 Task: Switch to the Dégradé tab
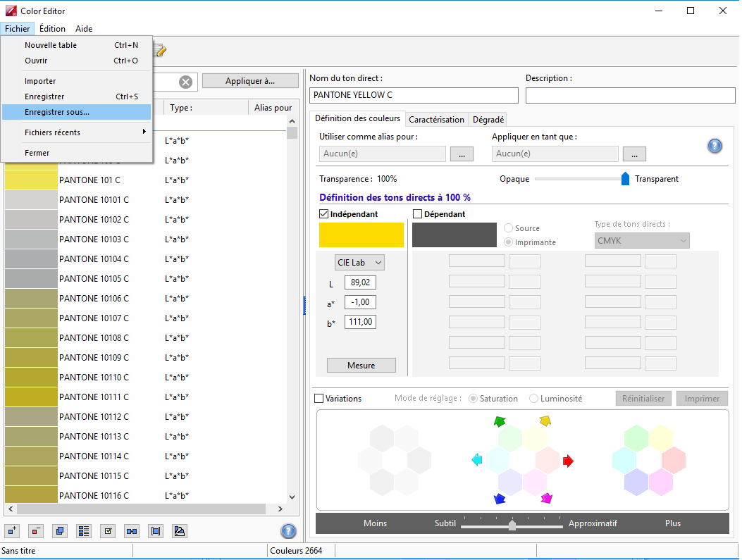point(488,120)
